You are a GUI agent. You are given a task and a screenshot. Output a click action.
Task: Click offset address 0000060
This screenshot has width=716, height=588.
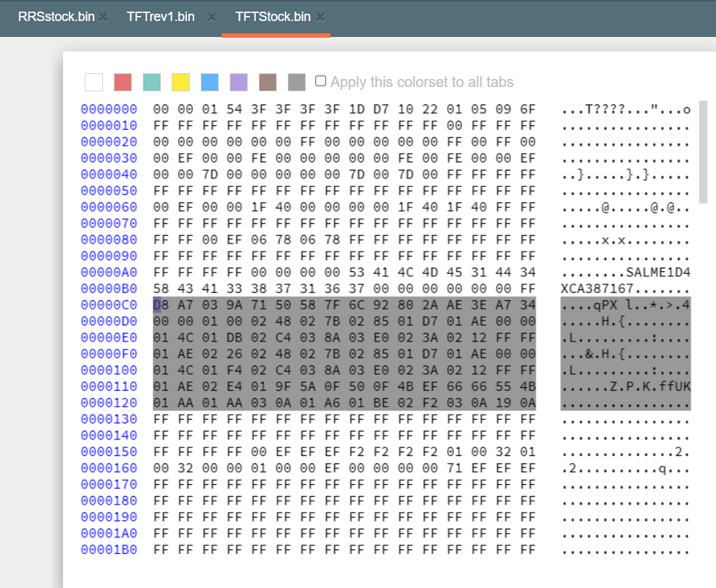click(x=109, y=207)
